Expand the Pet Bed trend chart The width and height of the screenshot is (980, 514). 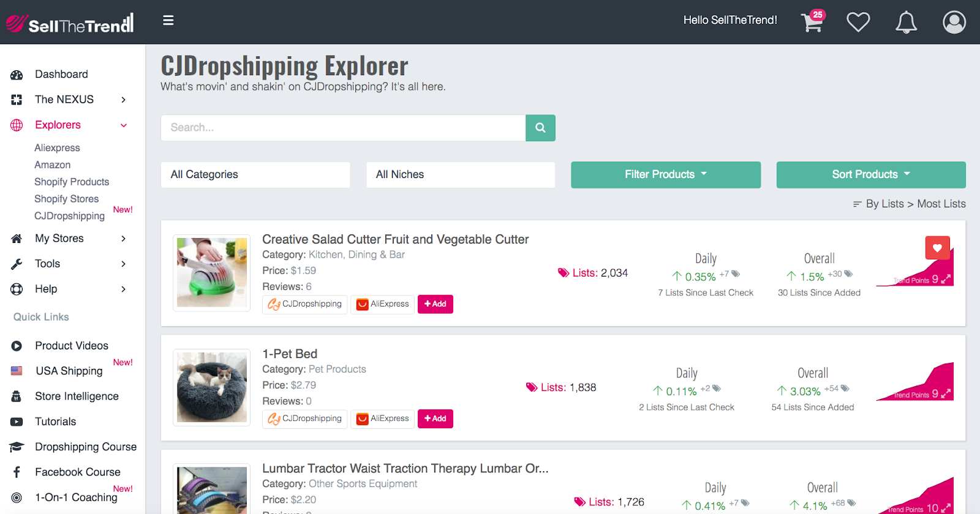pyautogui.click(x=946, y=394)
